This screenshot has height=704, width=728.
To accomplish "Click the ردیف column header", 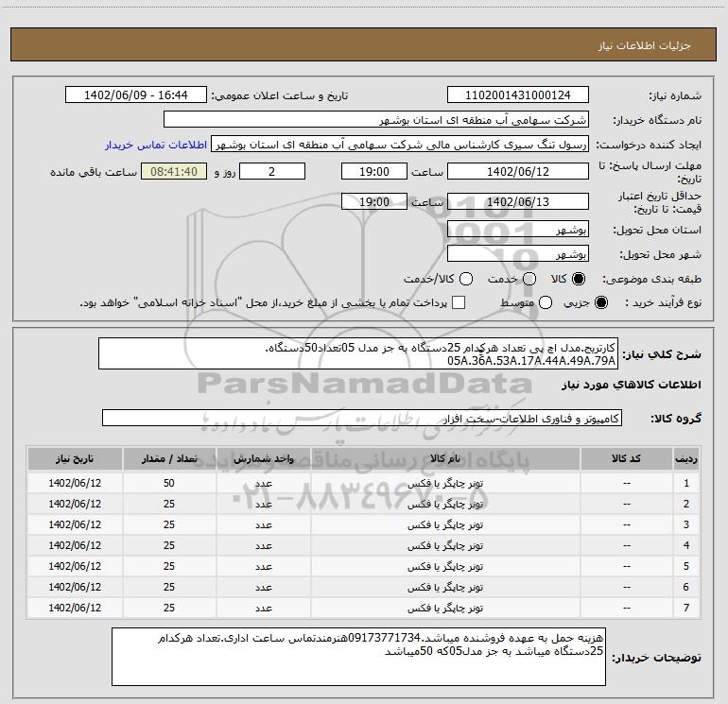I will tap(686, 459).
